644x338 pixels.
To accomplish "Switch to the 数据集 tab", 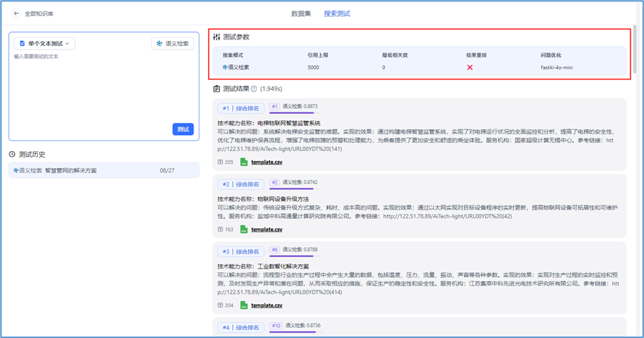I will click(301, 14).
